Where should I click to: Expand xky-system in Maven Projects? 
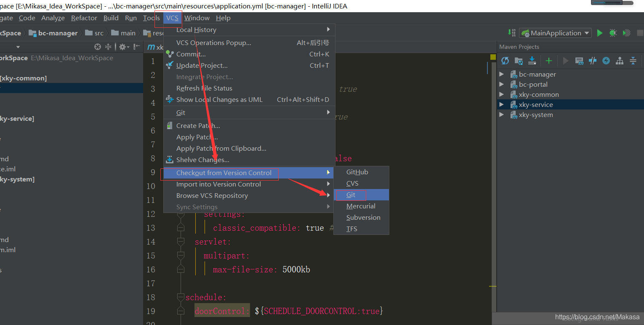[501, 115]
